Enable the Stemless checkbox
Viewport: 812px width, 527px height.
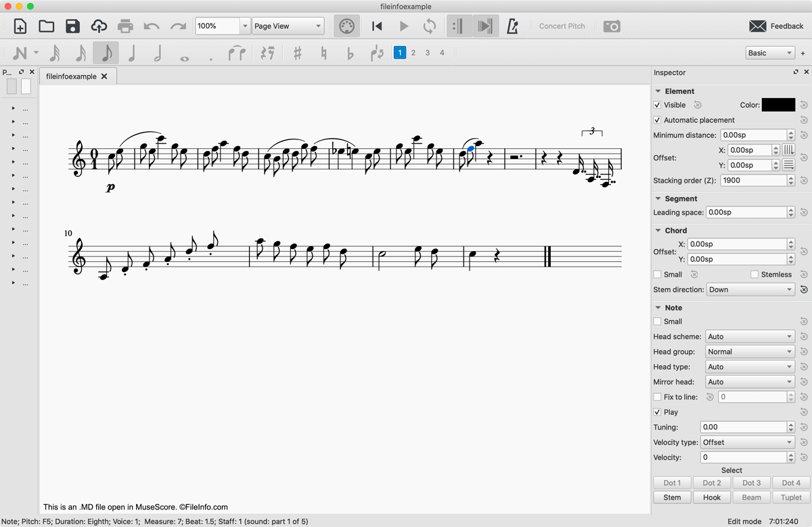pos(754,275)
